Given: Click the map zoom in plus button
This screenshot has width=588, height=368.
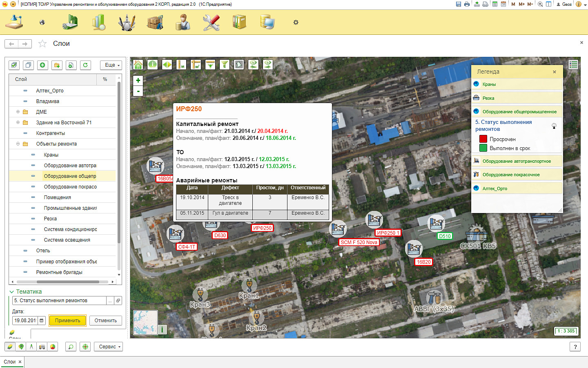Looking at the screenshot, I should [x=138, y=81].
